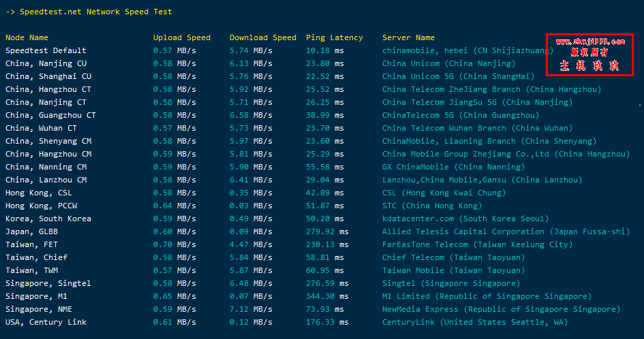Click server 'NewMedia Express' Singapore entry

pos(502,309)
